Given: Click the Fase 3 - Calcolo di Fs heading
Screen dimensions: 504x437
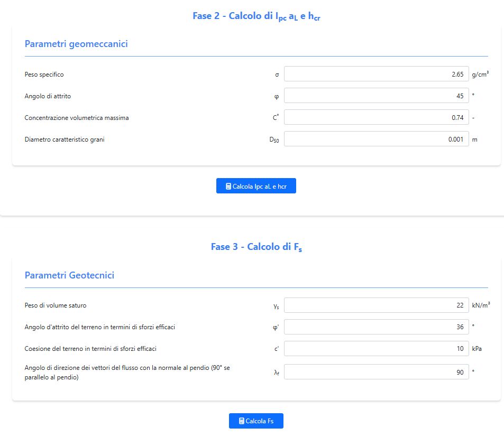Looking at the screenshot, I should point(256,247).
